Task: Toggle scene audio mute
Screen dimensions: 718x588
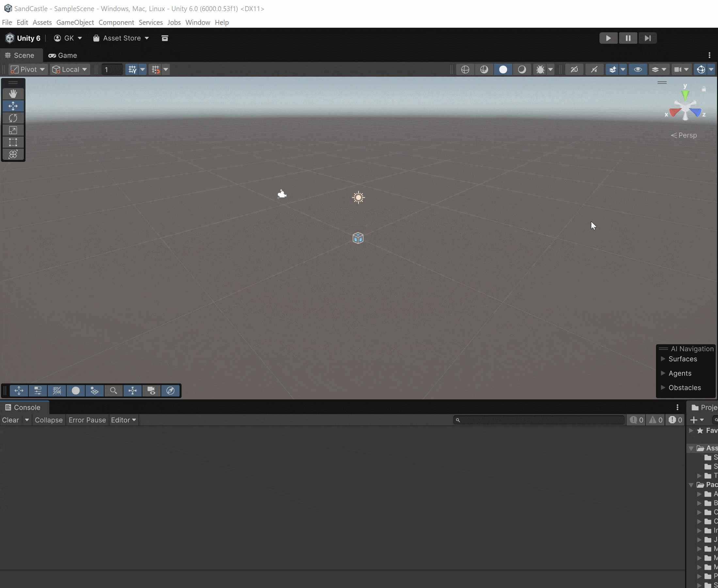Action: click(x=594, y=69)
